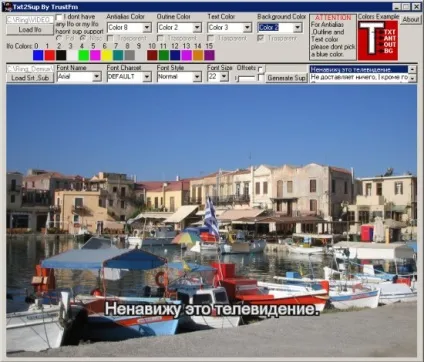Pick Ifo color 3 white swatch
424x362 pixels.
pos(72,55)
